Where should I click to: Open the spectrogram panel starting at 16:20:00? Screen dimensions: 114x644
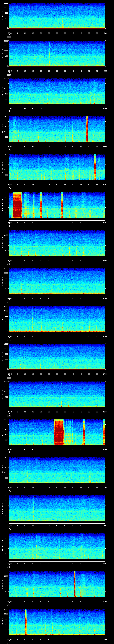click(x=57, y=508)
